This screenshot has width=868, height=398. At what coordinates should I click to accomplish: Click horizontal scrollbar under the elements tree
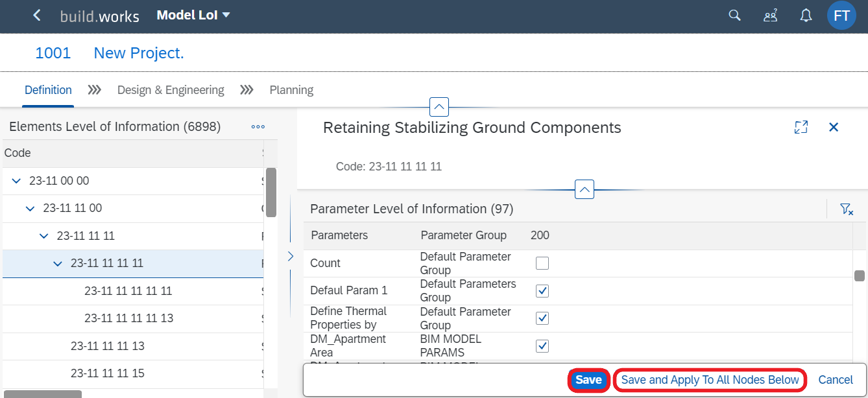click(x=42, y=393)
